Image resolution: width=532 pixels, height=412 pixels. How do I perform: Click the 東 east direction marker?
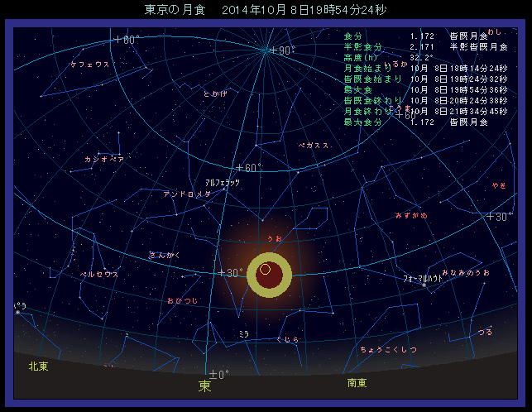204,386
